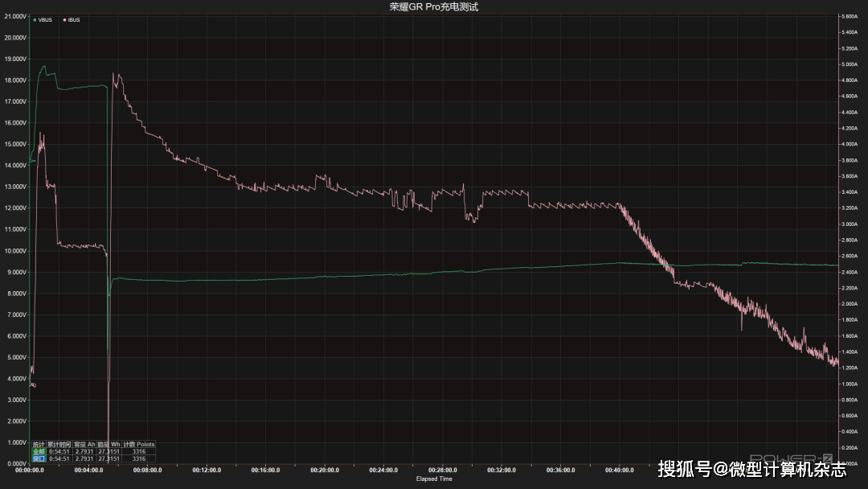868x489 pixels.
Task: Click the 00:20:00.0 time axis tick
Action: [325, 471]
